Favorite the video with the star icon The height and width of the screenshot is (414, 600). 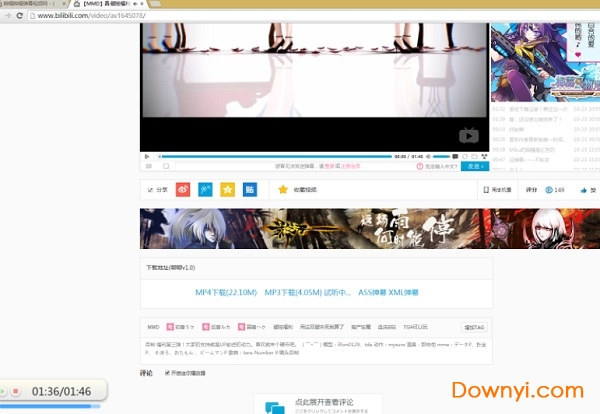pos(283,189)
